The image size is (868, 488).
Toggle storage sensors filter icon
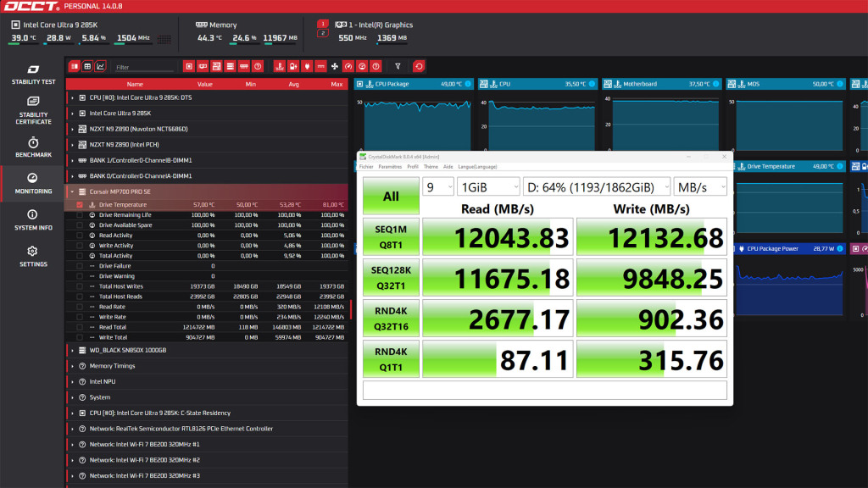(231, 66)
